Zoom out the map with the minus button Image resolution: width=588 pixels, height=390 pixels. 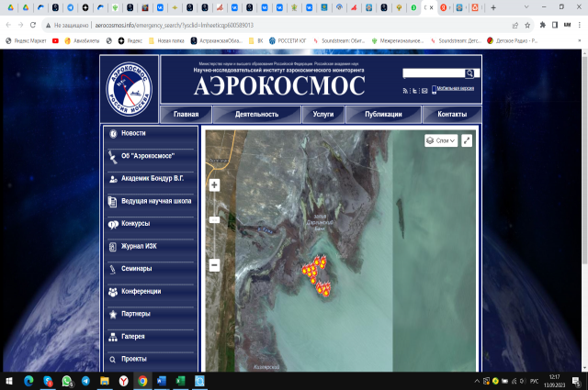tap(214, 265)
